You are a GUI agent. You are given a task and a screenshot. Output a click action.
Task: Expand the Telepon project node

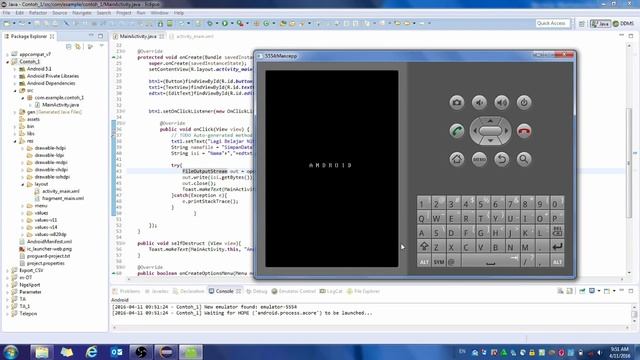tap(8, 314)
